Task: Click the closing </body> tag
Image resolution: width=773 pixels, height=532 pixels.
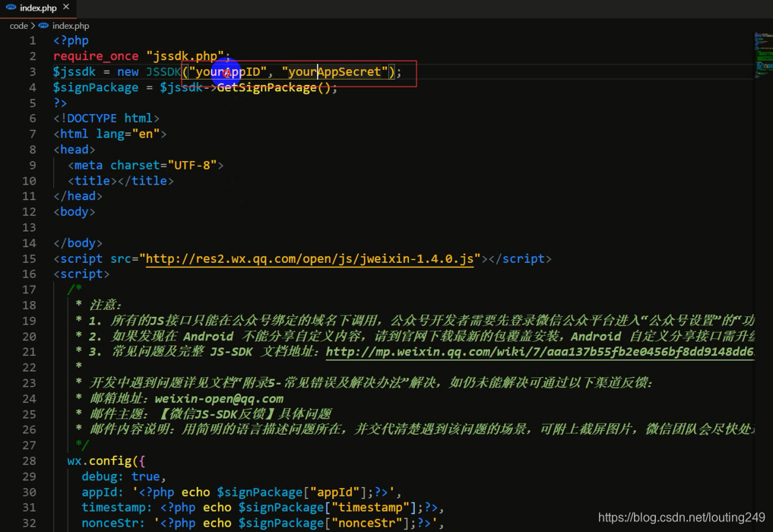Action: [78, 243]
